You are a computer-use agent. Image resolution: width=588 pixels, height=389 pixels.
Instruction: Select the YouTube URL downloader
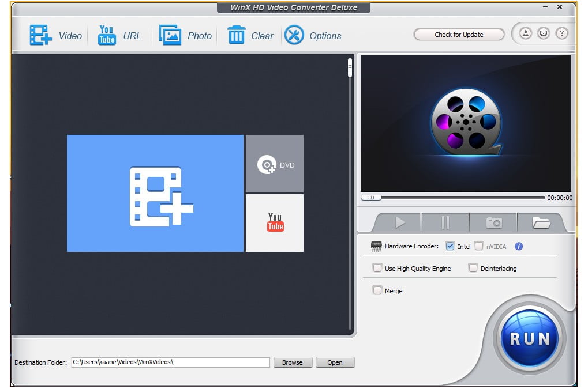(x=119, y=35)
